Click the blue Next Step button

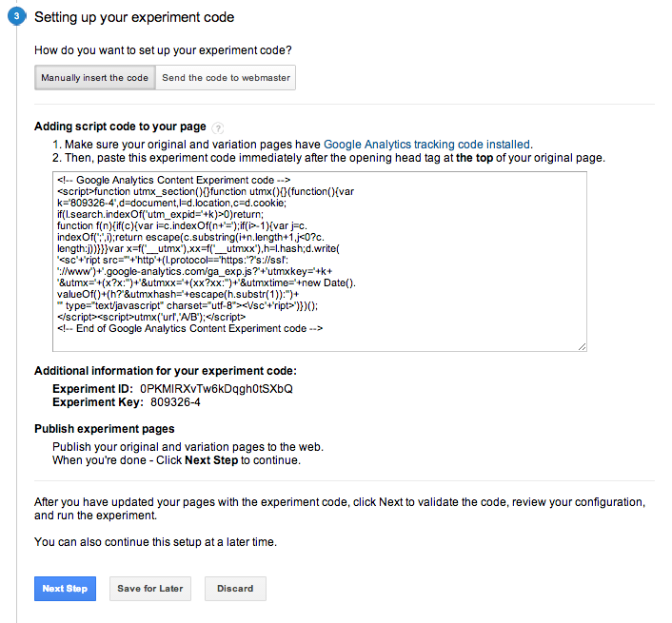[x=65, y=589]
